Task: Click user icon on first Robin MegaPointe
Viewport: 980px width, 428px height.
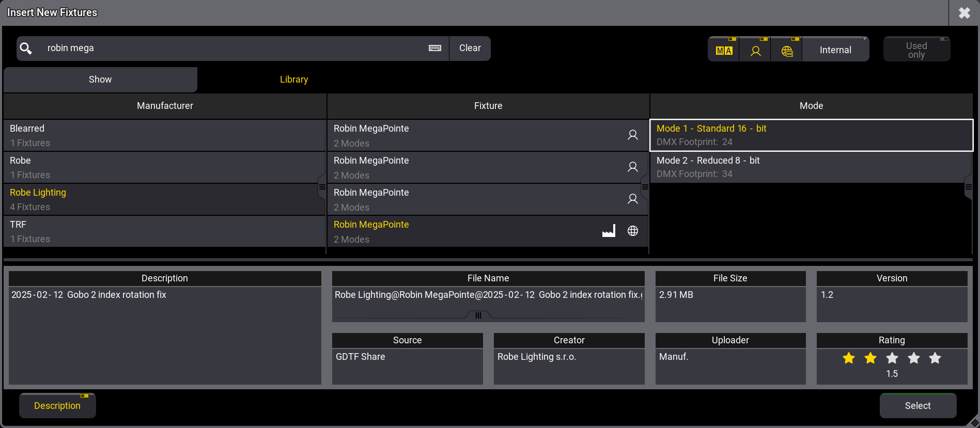Action: coord(632,135)
